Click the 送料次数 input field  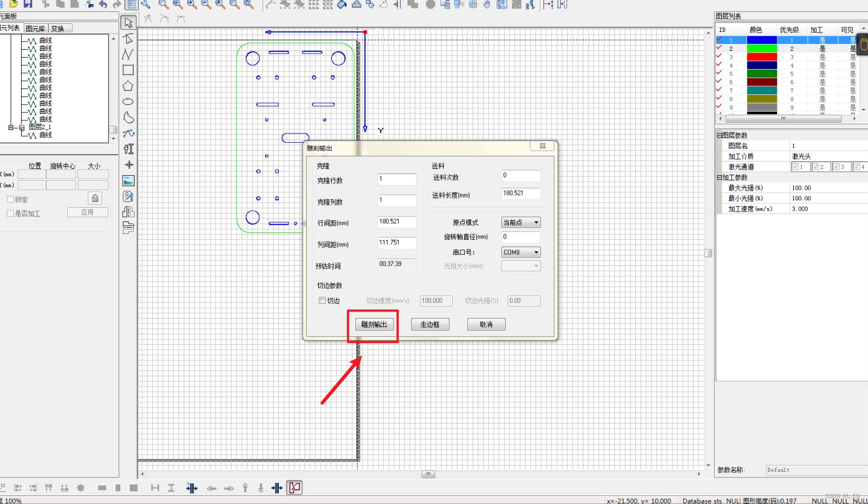tap(521, 175)
